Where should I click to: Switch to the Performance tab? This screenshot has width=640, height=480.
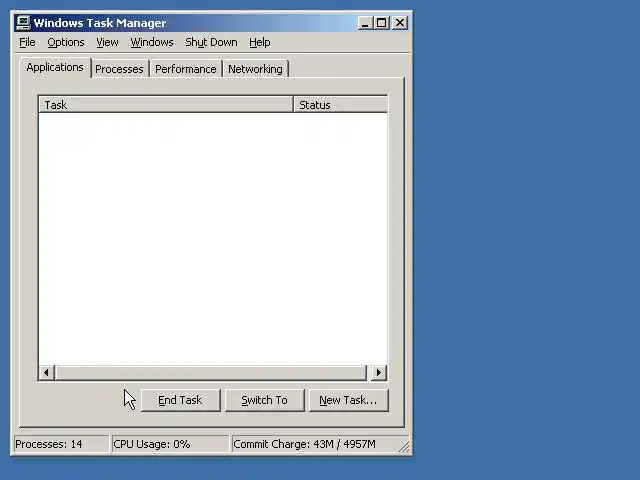point(186,69)
